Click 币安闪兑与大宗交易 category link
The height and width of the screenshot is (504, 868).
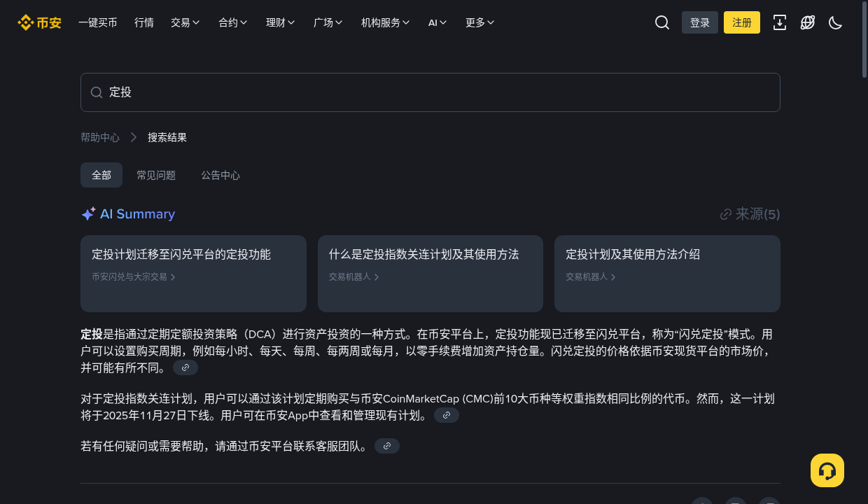[x=134, y=277]
